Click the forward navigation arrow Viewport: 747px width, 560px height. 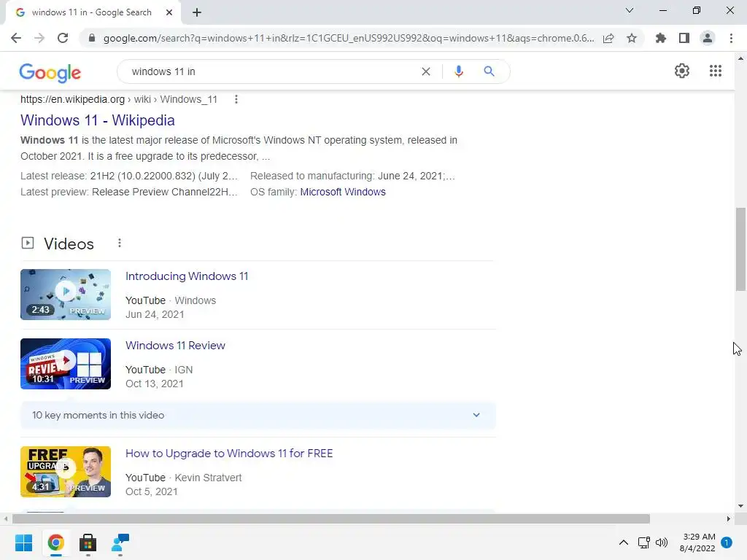tap(39, 38)
